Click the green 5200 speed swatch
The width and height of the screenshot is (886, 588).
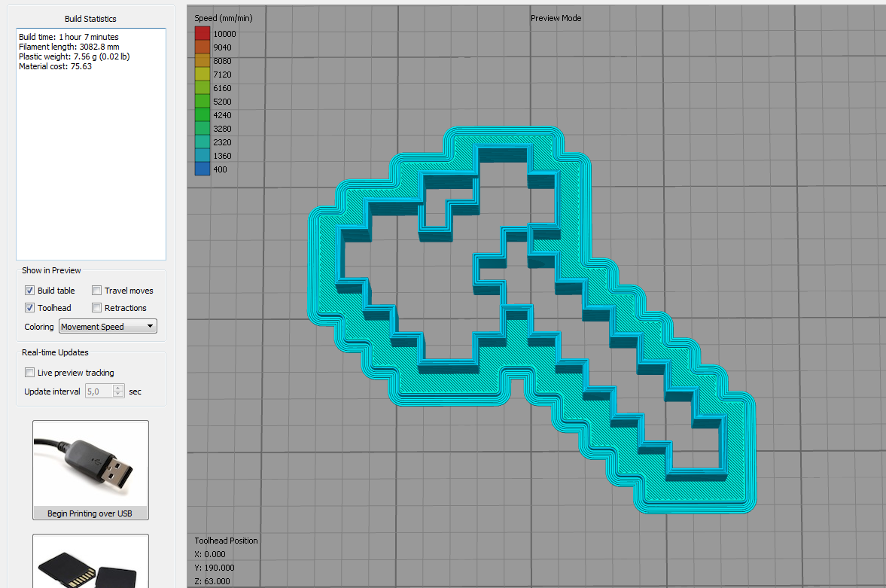[x=202, y=101]
